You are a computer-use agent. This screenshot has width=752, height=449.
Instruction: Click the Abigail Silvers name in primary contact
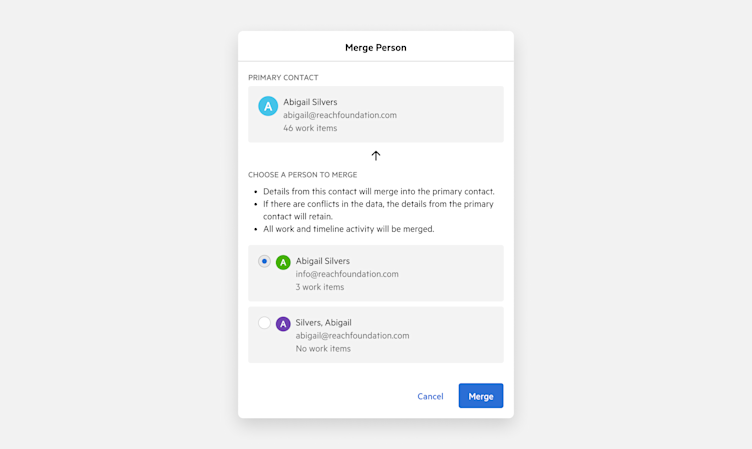tap(310, 102)
